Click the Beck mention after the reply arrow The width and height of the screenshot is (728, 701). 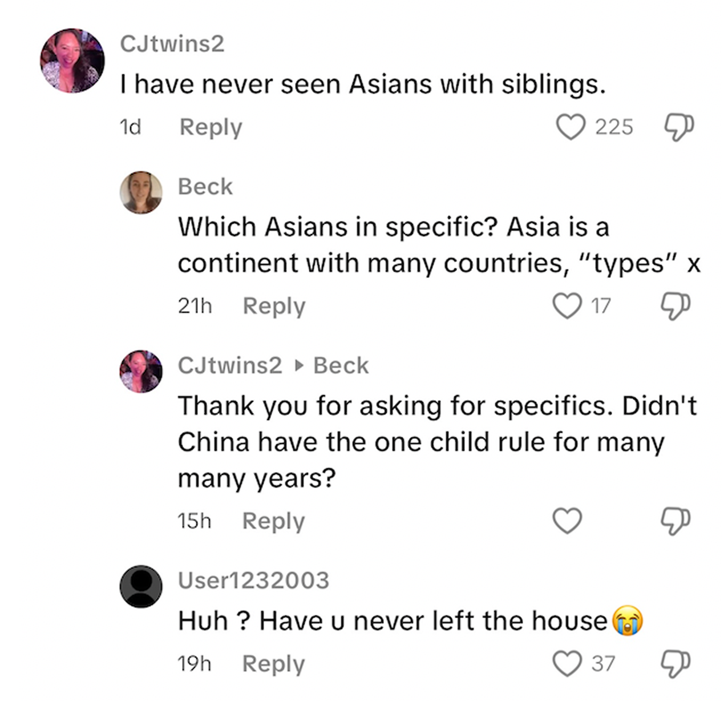(341, 366)
